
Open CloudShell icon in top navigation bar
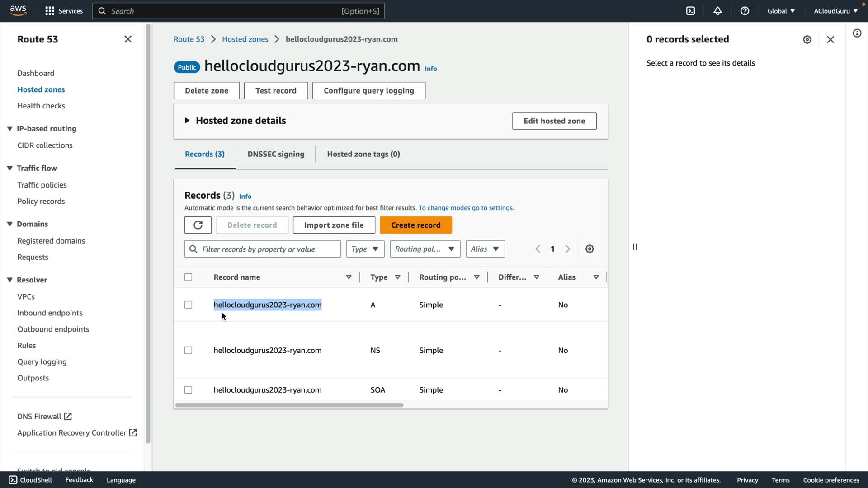coord(690,11)
